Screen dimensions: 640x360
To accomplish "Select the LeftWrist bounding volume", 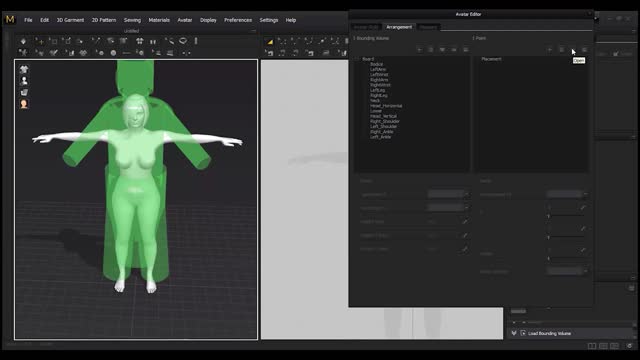I will [x=379, y=75].
